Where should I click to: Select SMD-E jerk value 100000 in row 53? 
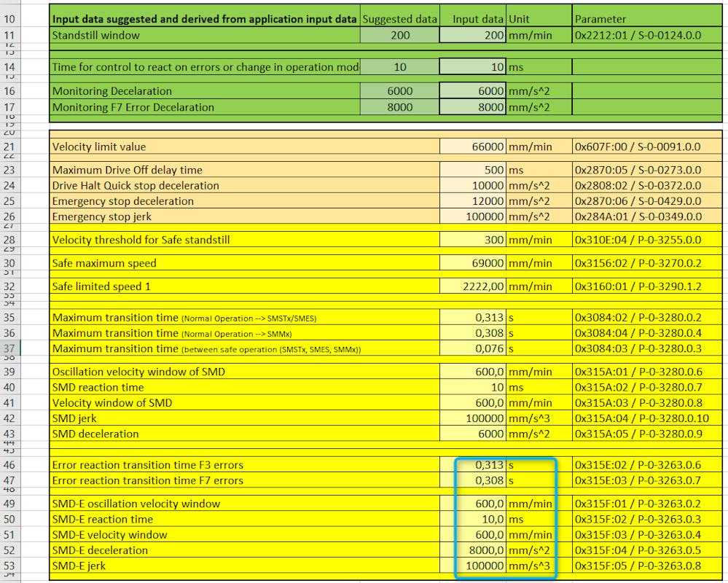473,566
